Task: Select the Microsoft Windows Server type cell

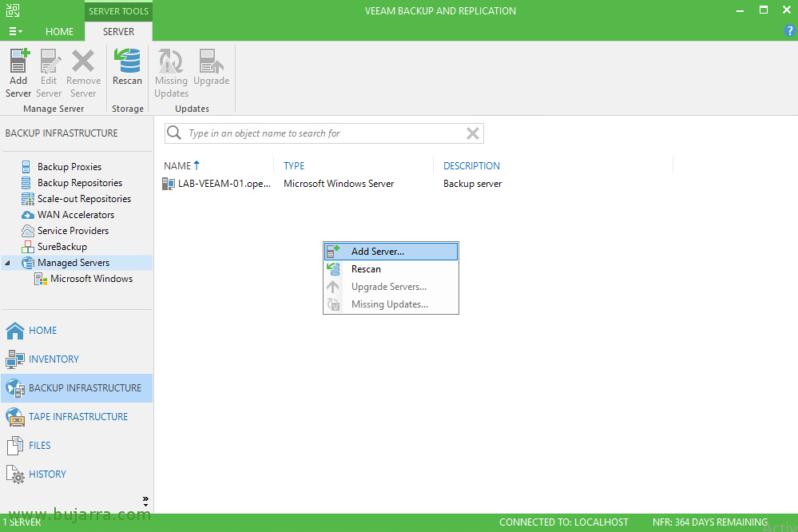Action: (x=339, y=184)
